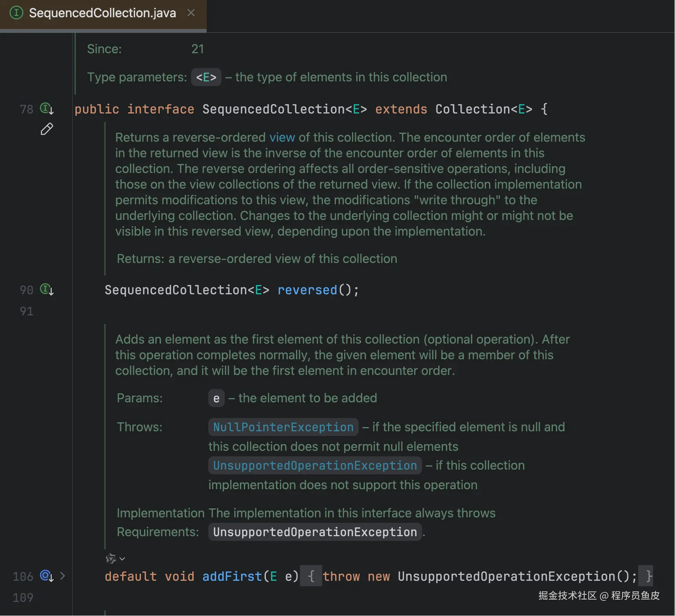Click closing brace fold marker of addFirst

tap(648, 576)
